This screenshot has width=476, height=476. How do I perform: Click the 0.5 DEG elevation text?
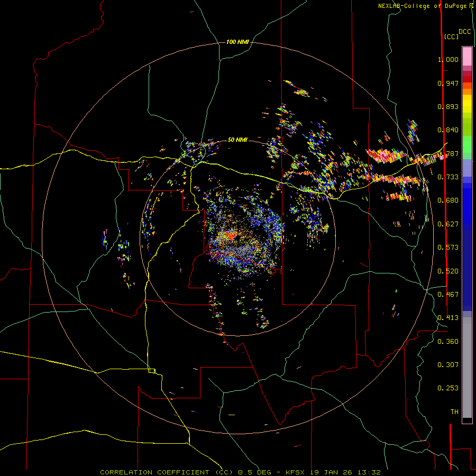tap(255, 472)
